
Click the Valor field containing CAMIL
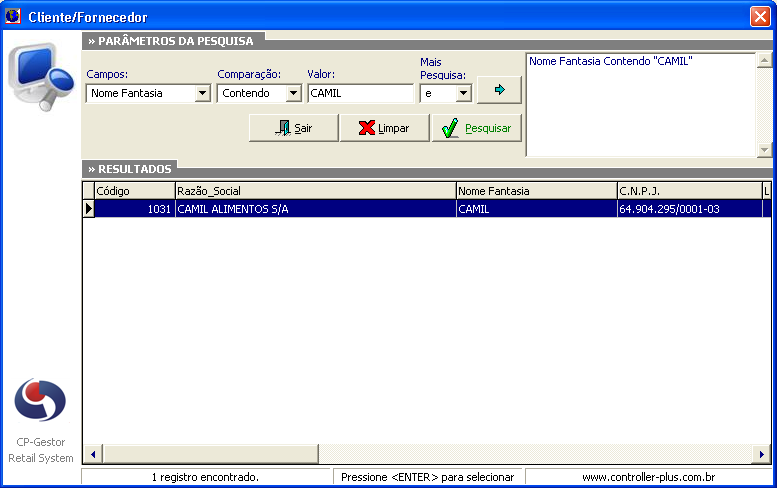361,93
